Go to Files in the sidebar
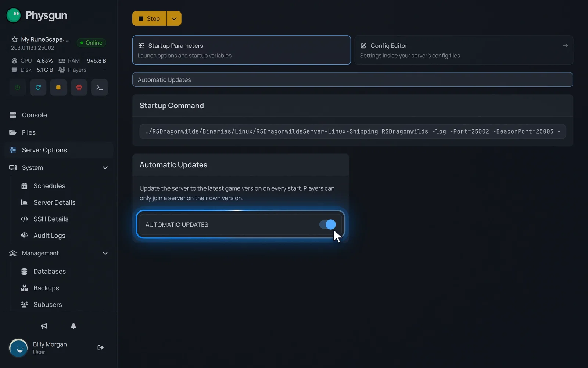The image size is (588, 368). [x=59, y=133]
